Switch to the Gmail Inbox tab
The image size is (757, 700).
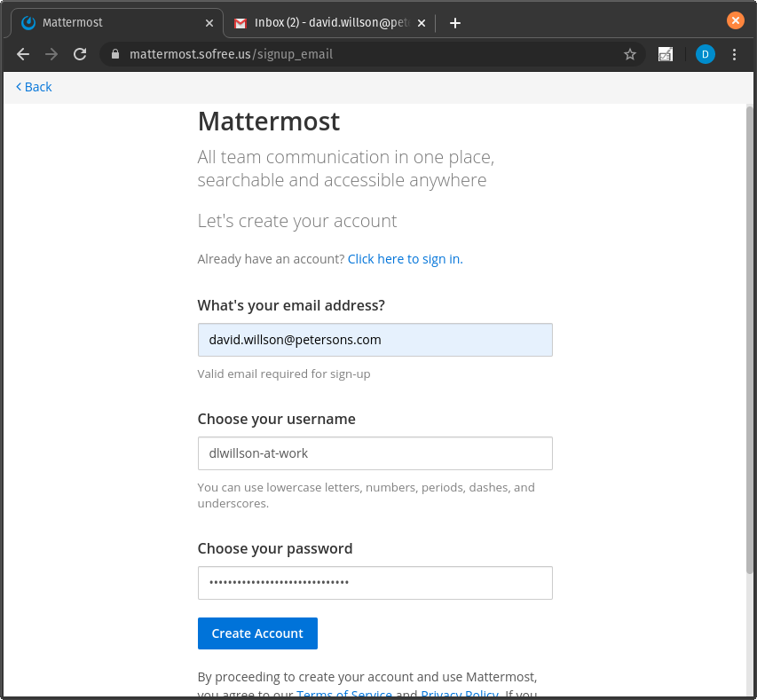tap(328, 23)
